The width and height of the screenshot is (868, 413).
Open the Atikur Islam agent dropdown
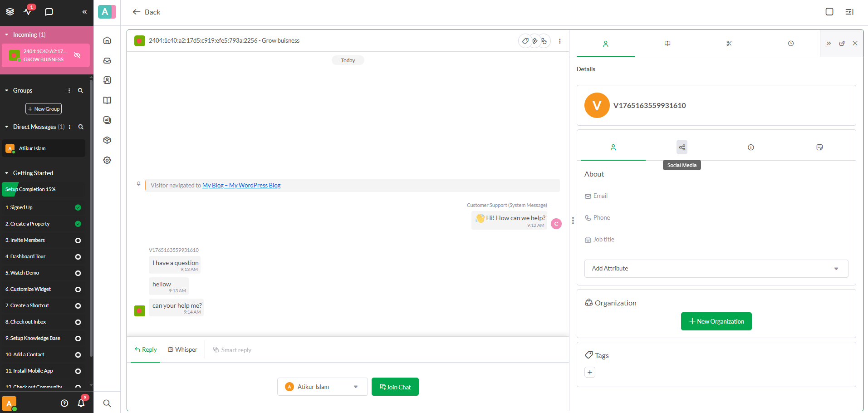click(x=323, y=387)
